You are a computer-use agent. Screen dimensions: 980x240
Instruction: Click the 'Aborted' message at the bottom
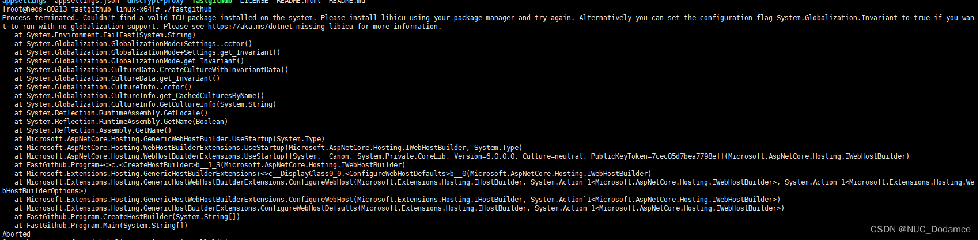16,234
